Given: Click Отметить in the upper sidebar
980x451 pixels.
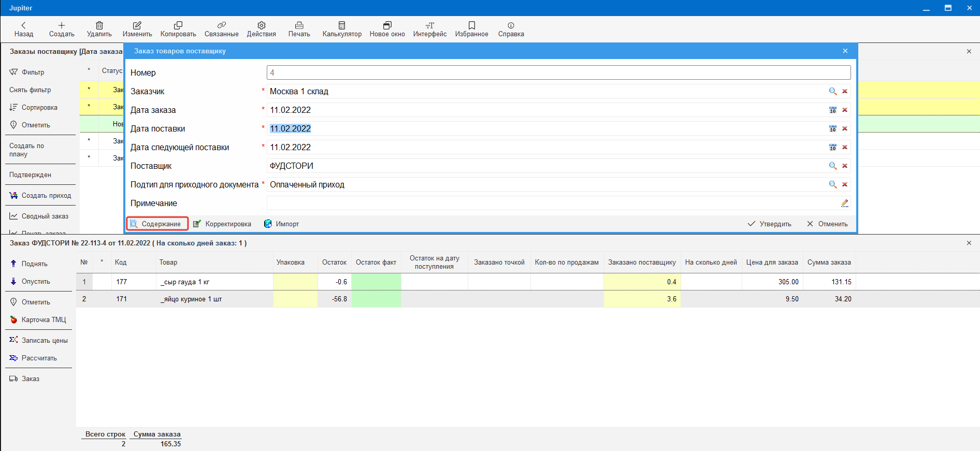Looking at the screenshot, I should coord(30,125).
